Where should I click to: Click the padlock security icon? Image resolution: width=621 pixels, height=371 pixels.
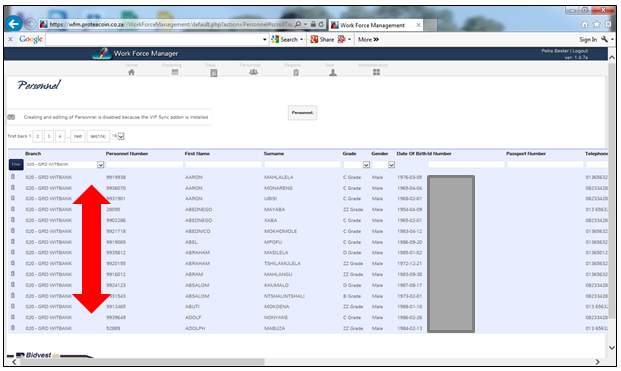(313, 24)
